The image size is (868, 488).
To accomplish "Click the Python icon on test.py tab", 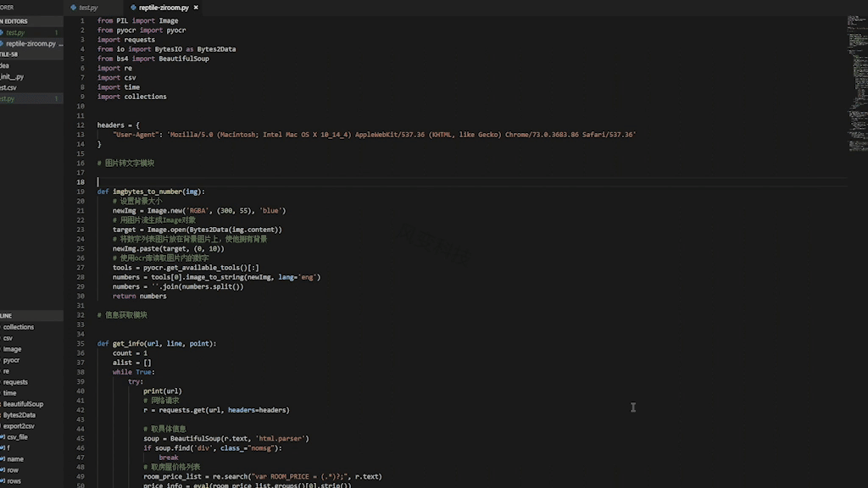I will pos(73,8).
